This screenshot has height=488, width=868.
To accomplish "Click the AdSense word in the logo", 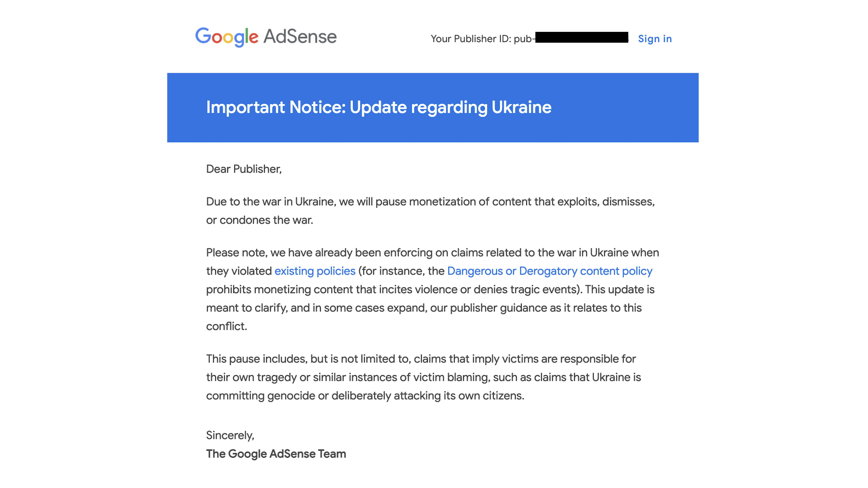I will [x=300, y=36].
